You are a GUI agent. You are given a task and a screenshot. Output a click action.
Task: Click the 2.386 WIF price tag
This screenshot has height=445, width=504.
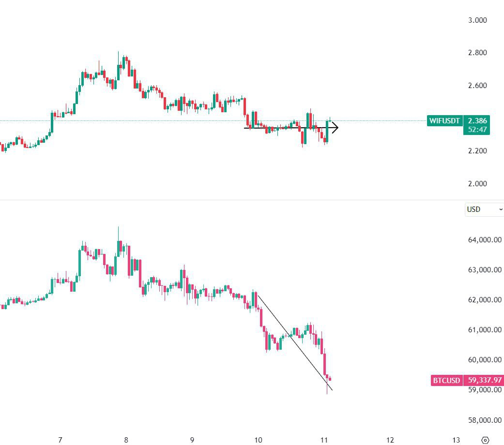(477, 120)
